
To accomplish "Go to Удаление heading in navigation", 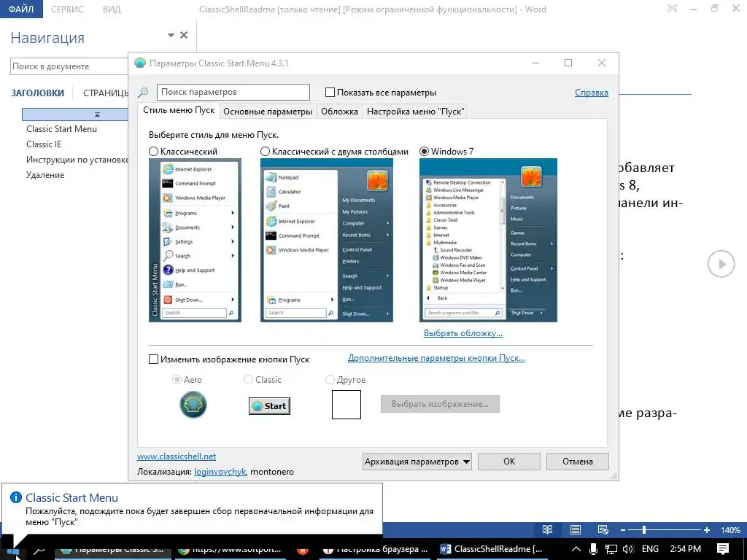I will [x=45, y=175].
